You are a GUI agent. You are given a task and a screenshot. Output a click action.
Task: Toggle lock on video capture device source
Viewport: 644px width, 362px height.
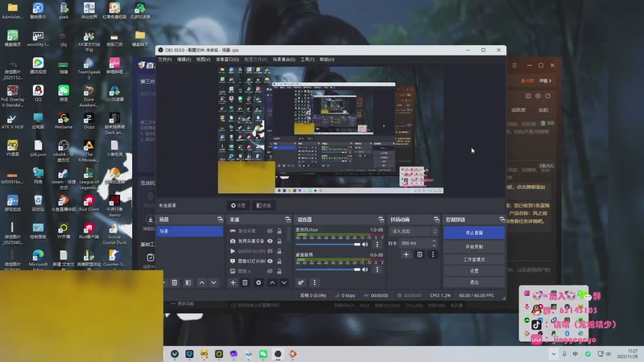(279, 241)
